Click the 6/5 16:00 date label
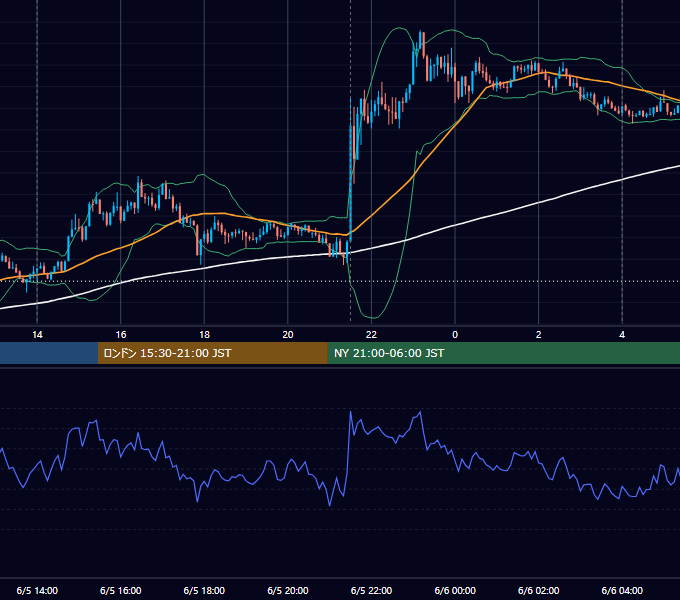The image size is (680, 600). (121, 591)
